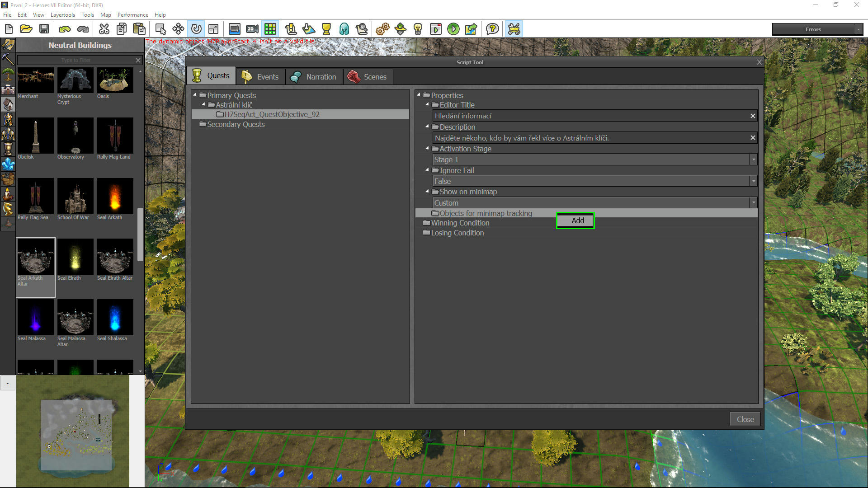
Task: Open Winning Condition folder
Action: [456, 223]
